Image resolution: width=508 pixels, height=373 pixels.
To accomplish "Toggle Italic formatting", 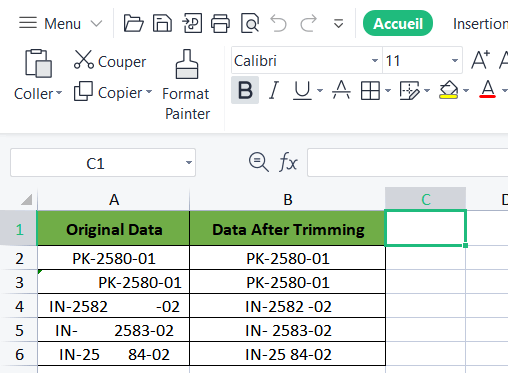I will (x=274, y=90).
